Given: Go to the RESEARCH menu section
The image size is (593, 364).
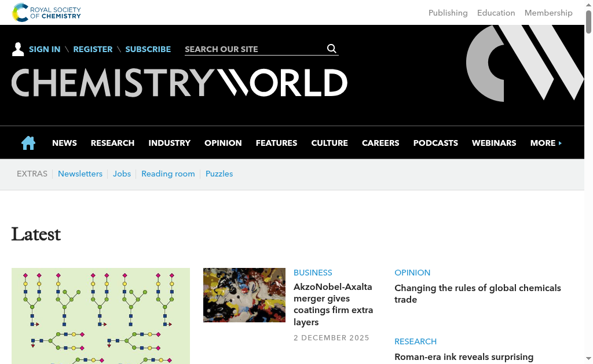Looking at the screenshot, I should tap(112, 143).
